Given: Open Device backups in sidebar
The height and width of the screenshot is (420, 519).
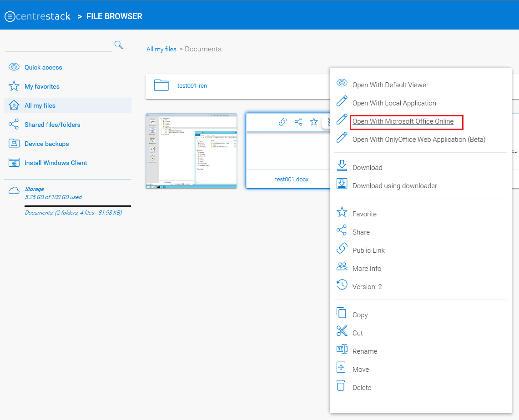Looking at the screenshot, I should (47, 144).
